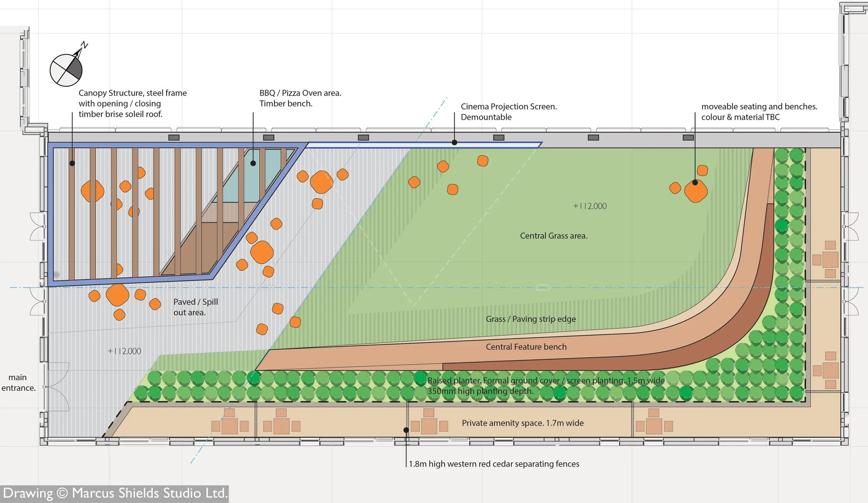Click the leader dot on the cinema projection screen
Image resolution: width=868 pixels, height=503 pixels.
[454, 142]
